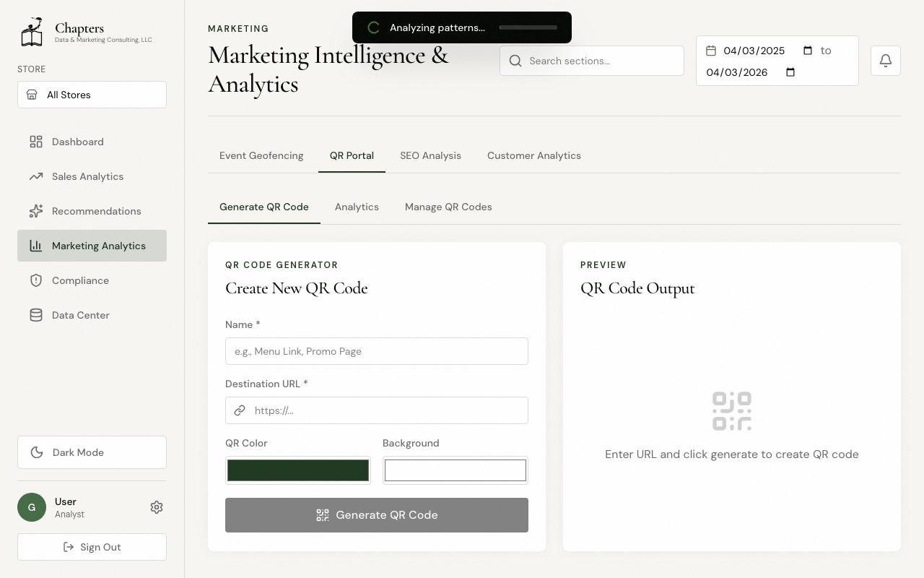Click the notification bell icon

(885, 61)
